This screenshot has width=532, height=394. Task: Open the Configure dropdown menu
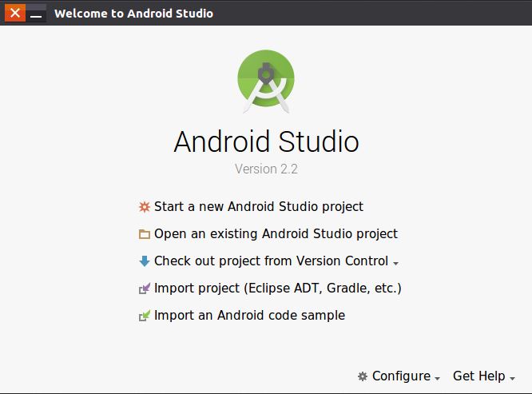[x=399, y=376]
